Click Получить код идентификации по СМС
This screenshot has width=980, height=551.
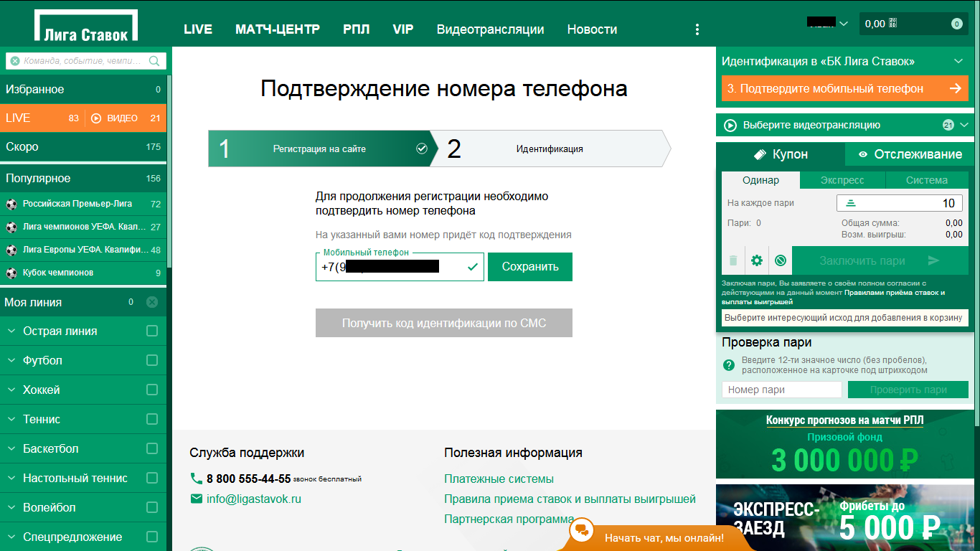coord(444,323)
